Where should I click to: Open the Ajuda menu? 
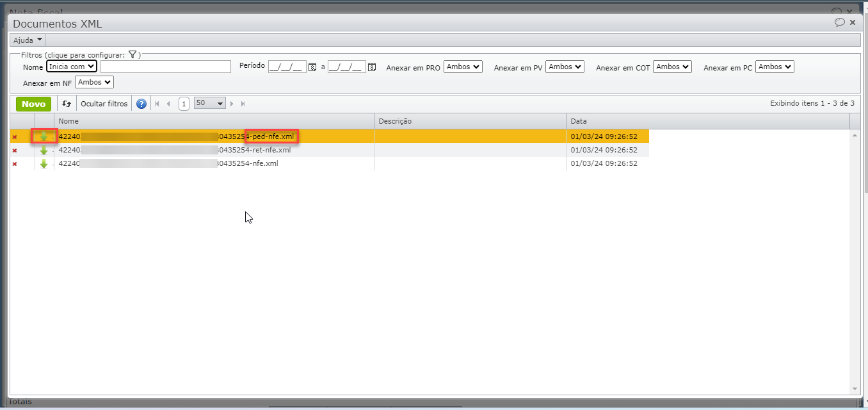tap(28, 40)
